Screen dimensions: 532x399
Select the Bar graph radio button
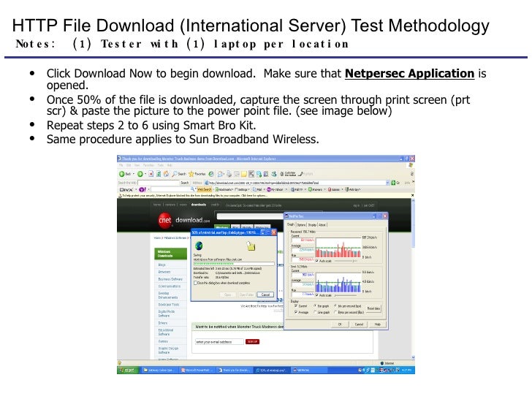(315, 306)
